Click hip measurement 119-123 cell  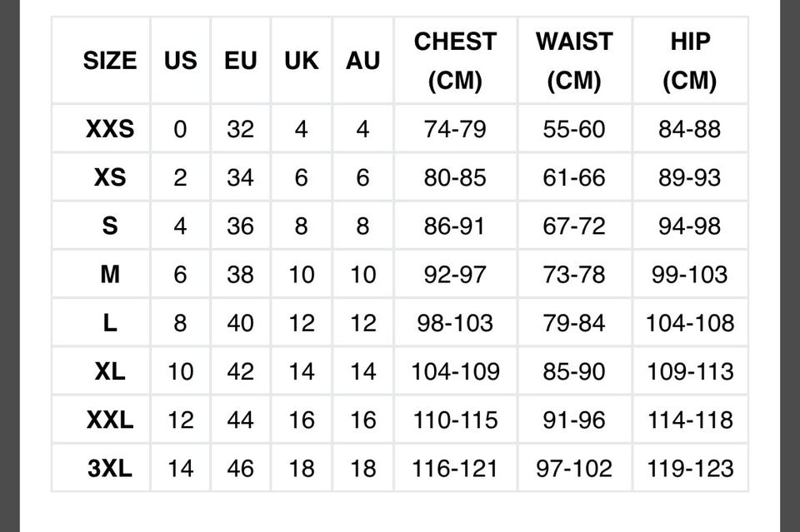point(690,468)
